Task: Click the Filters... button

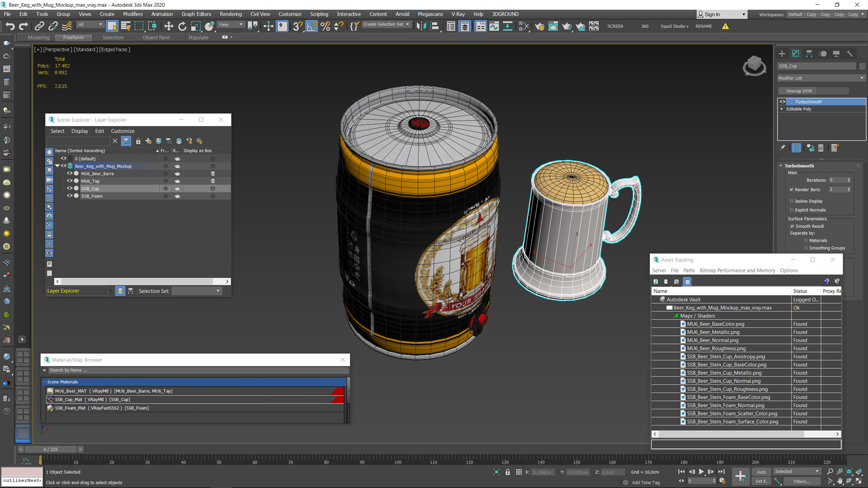Action: (802, 481)
